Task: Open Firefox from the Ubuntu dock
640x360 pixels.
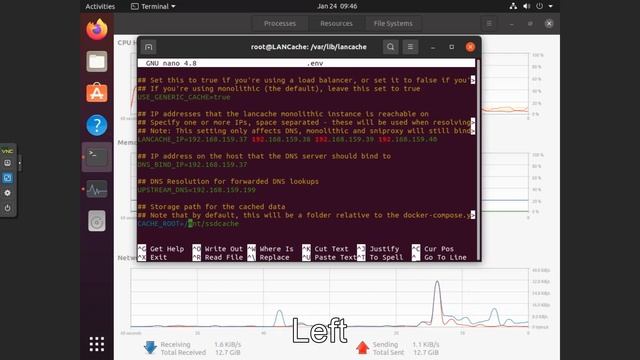Action: pyautogui.click(x=97, y=29)
